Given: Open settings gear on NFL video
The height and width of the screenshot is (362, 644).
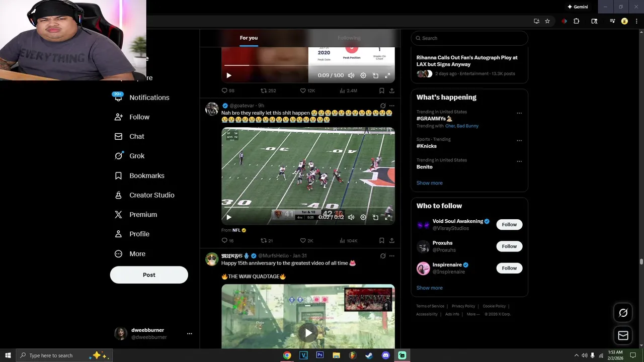Looking at the screenshot, I should click(x=363, y=217).
